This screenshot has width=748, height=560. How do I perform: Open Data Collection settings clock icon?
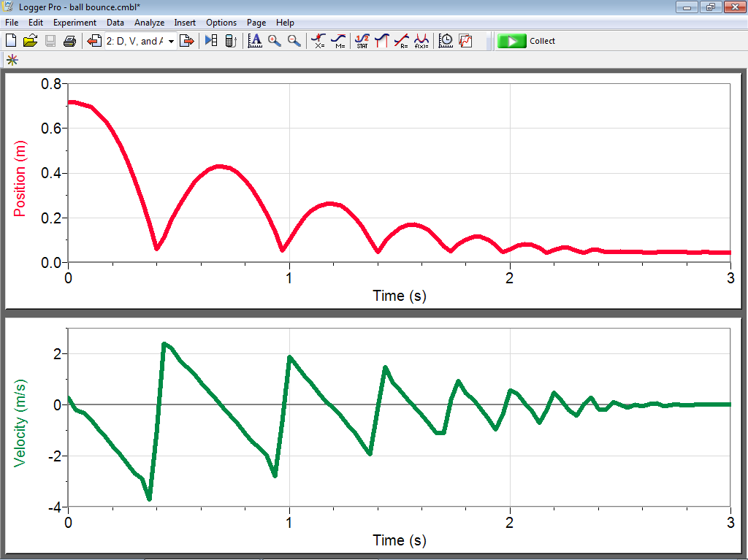point(446,41)
